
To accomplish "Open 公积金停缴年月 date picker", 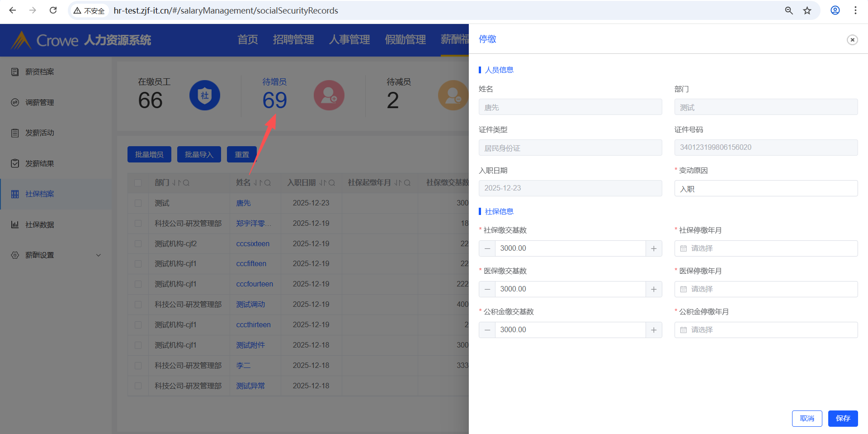I will (x=765, y=330).
